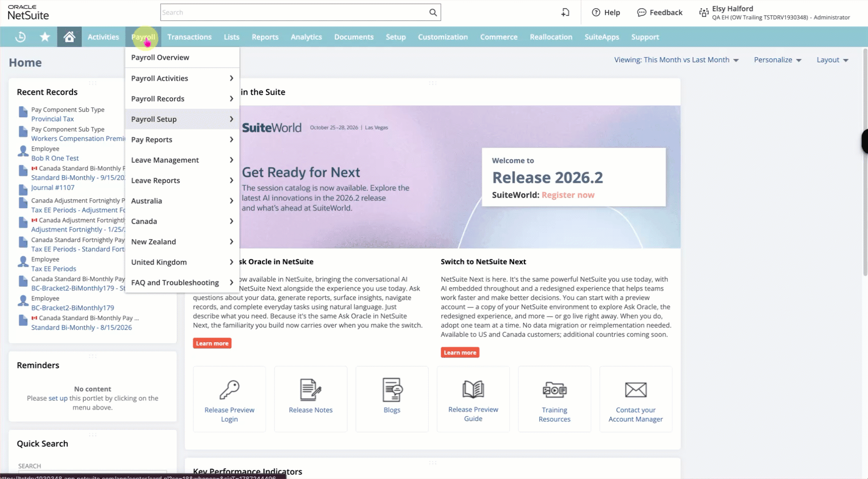
Task: Open the Blogs icon tile
Action: pos(392,399)
